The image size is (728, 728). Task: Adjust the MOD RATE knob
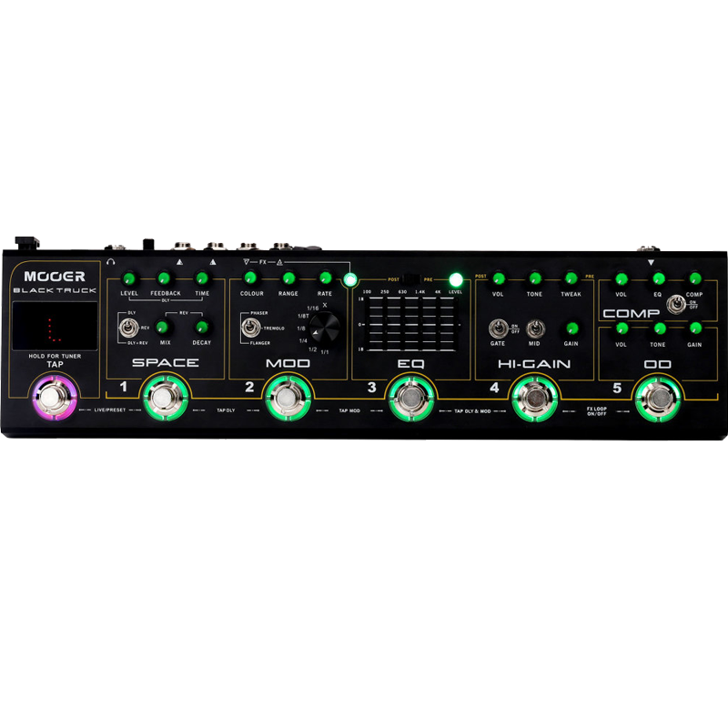pyautogui.click(x=325, y=278)
